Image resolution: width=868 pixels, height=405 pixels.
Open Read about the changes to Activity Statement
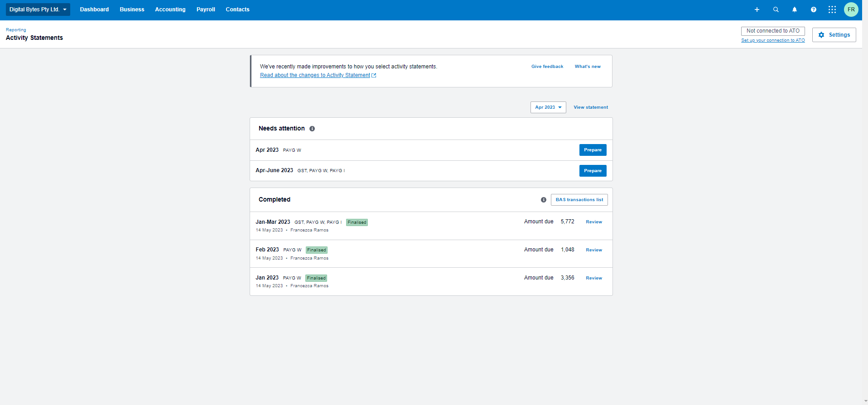(318, 75)
